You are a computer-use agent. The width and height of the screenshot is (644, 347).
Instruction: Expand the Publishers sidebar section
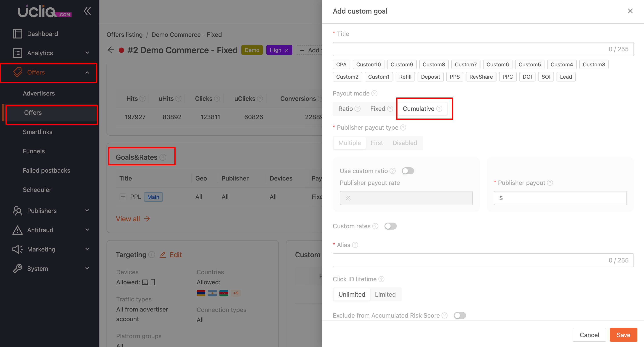click(87, 211)
